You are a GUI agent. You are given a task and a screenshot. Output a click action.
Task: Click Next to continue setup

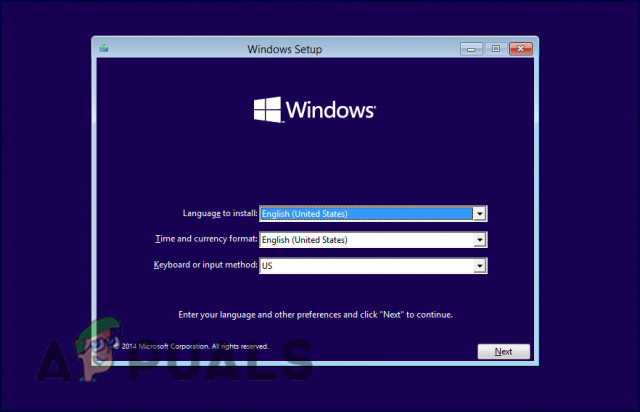504,352
